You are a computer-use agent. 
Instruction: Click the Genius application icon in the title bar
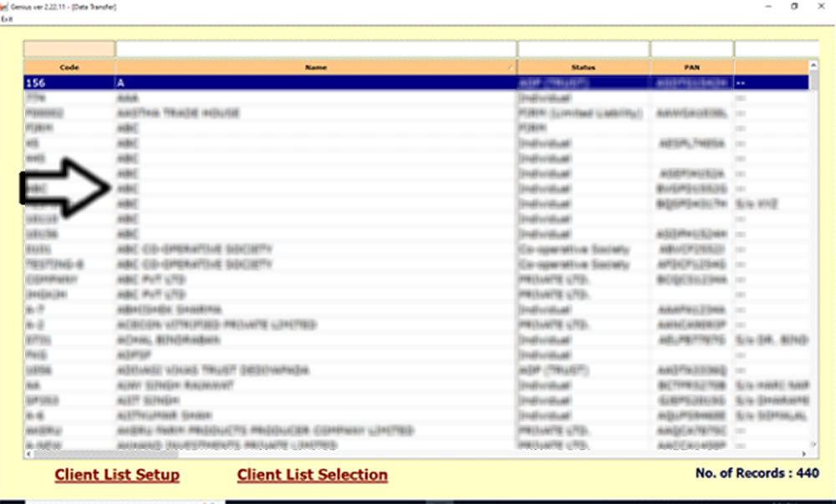coord(6,6)
